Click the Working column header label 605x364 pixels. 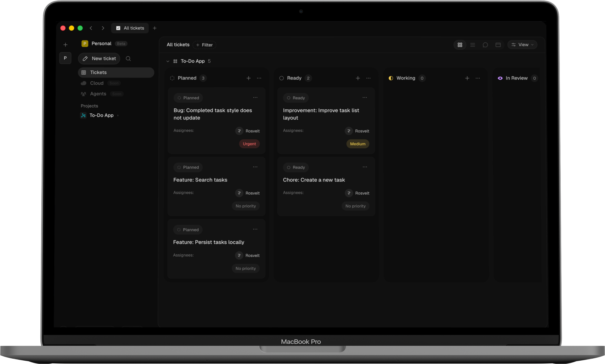point(406,78)
